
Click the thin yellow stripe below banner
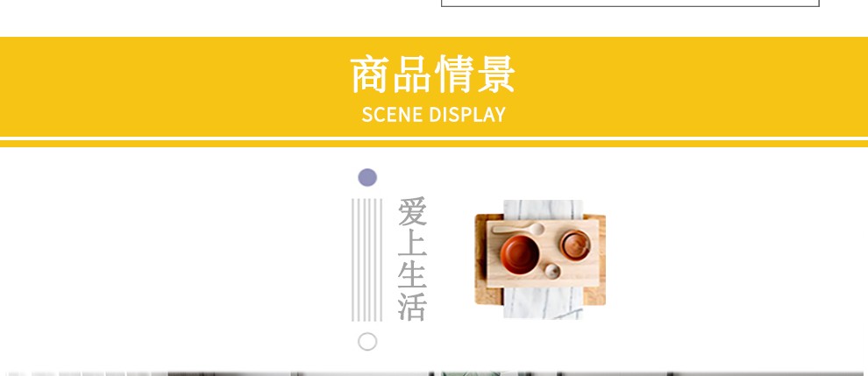click(434, 144)
